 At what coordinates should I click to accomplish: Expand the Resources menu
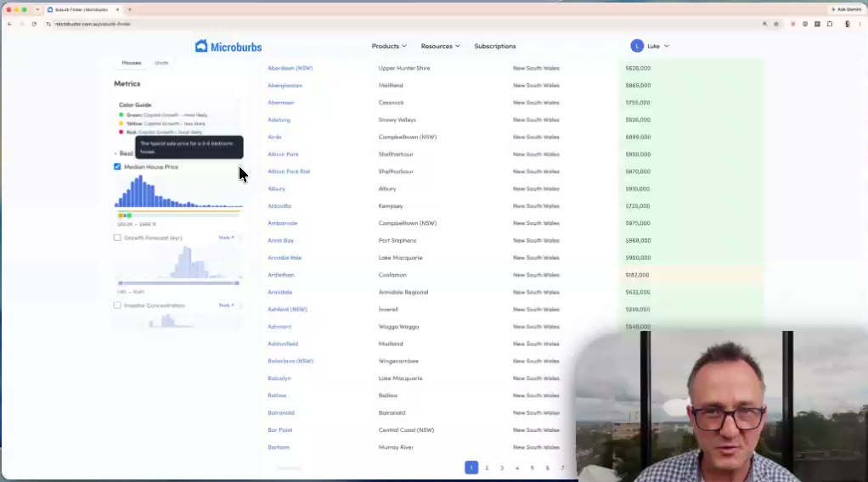click(x=440, y=46)
